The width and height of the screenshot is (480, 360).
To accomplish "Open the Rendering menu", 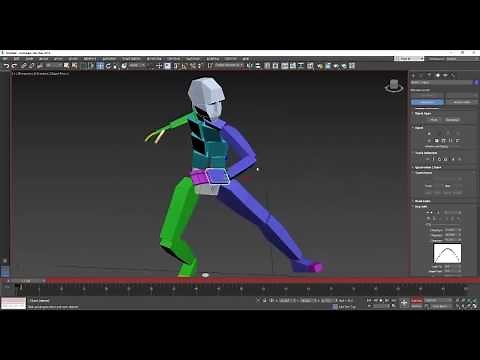I will point(154,59).
